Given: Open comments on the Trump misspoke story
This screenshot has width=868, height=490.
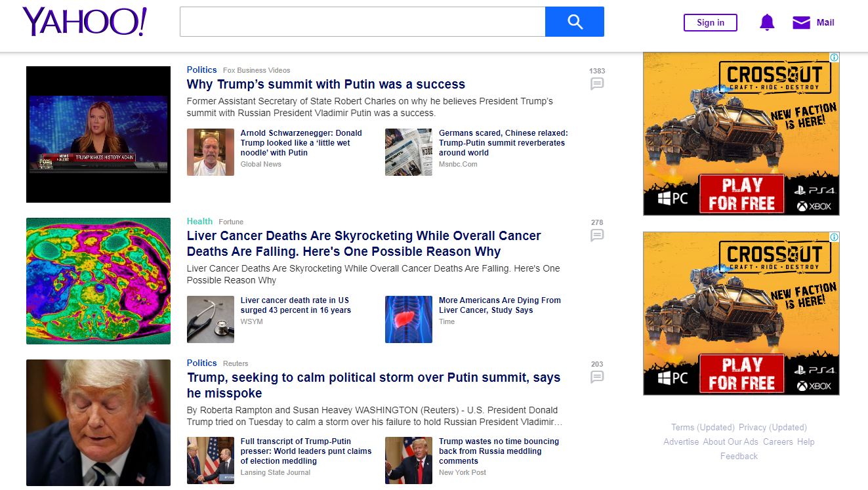Looking at the screenshot, I should pyautogui.click(x=596, y=377).
